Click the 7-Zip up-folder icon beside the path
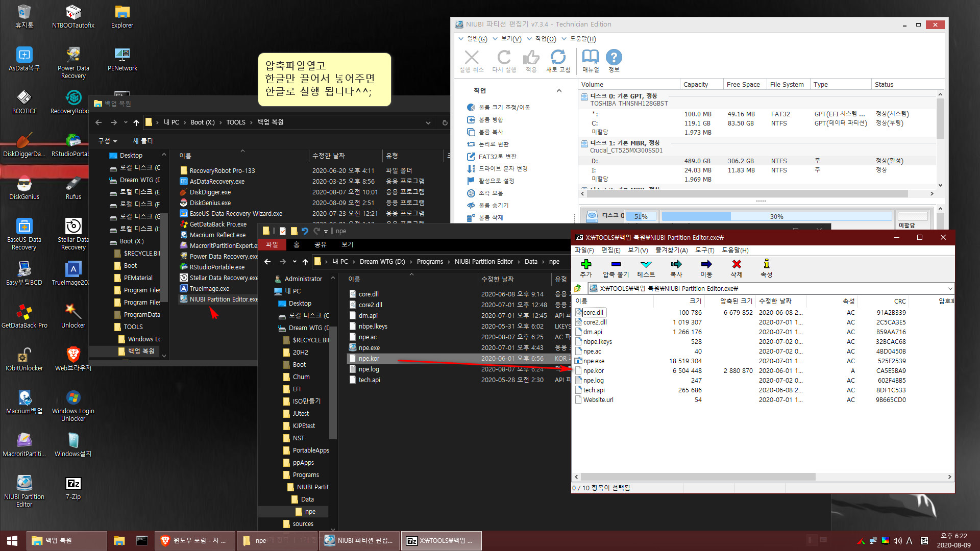 pyautogui.click(x=578, y=288)
